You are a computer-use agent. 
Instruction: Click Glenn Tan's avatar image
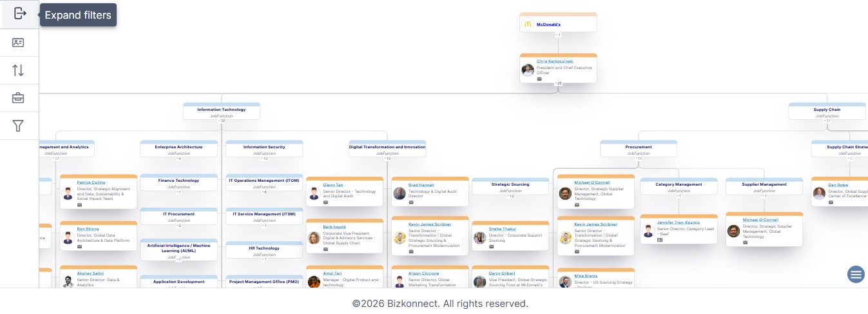(x=314, y=193)
